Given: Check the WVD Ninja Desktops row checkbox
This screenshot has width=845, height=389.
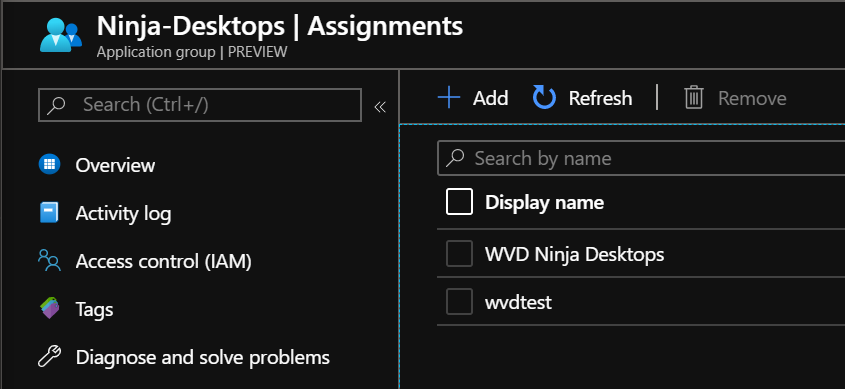Looking at the screenshot, I should (x=459, y=254).
